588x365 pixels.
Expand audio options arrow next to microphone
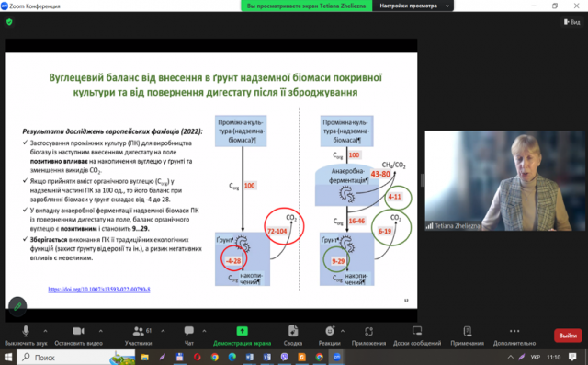45,331
